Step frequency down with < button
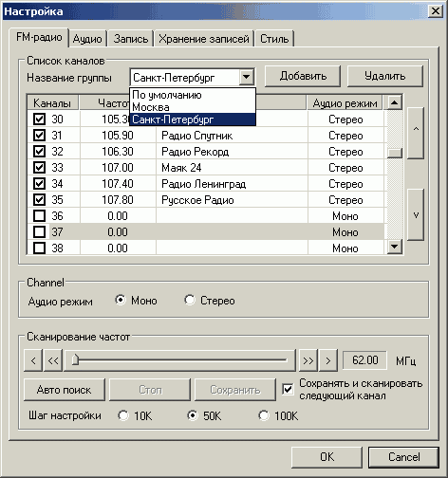448x478 pixels. click(x=33, y=360)
